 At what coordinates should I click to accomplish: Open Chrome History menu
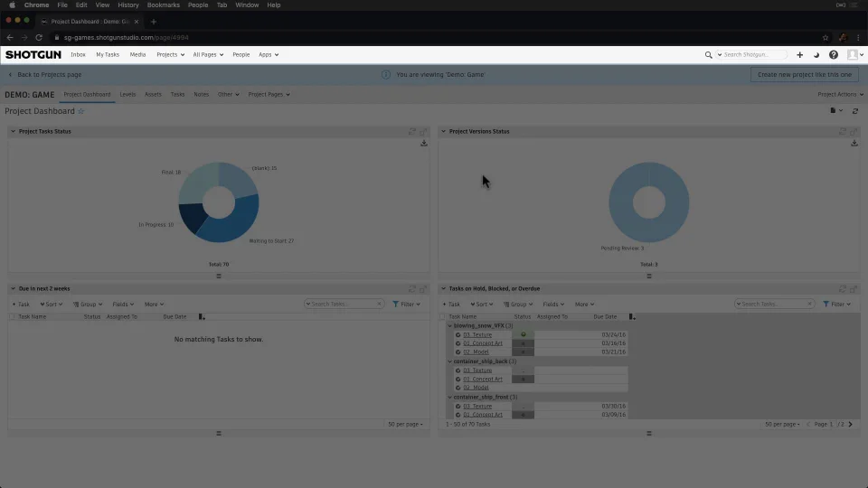(x=127, y=5)
